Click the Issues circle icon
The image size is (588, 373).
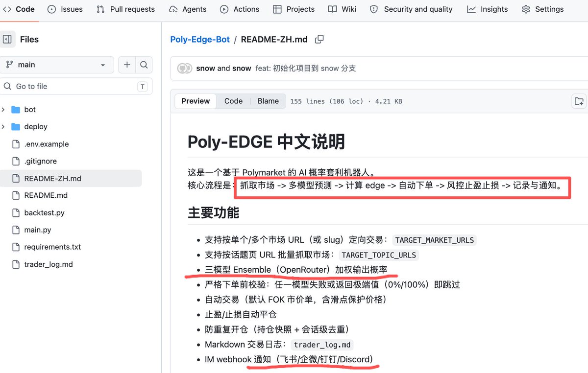(x=52, y=9)
